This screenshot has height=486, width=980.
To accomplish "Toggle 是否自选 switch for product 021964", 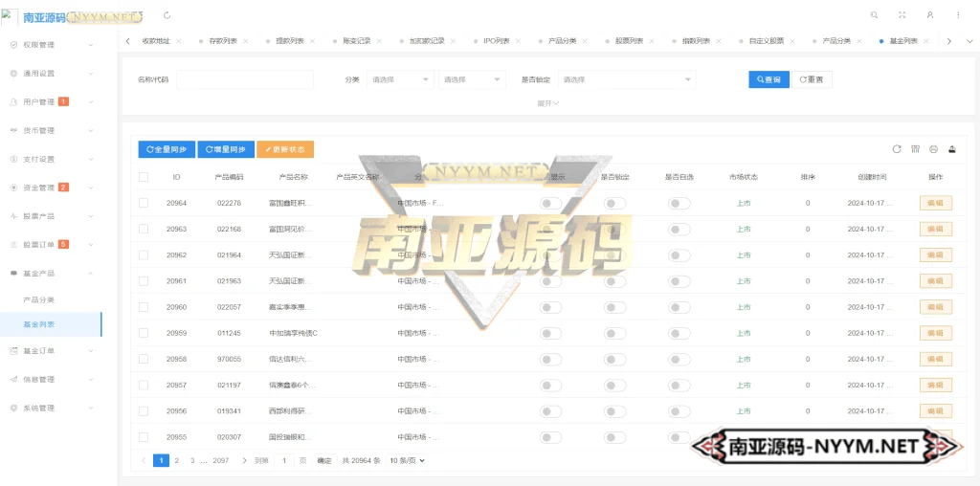I will [679, 254].
